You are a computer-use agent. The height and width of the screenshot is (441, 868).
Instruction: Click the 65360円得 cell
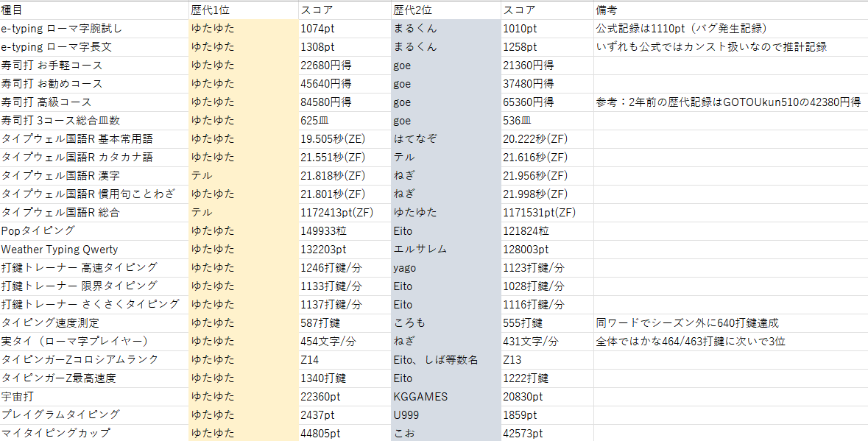[x=547, y=102]
